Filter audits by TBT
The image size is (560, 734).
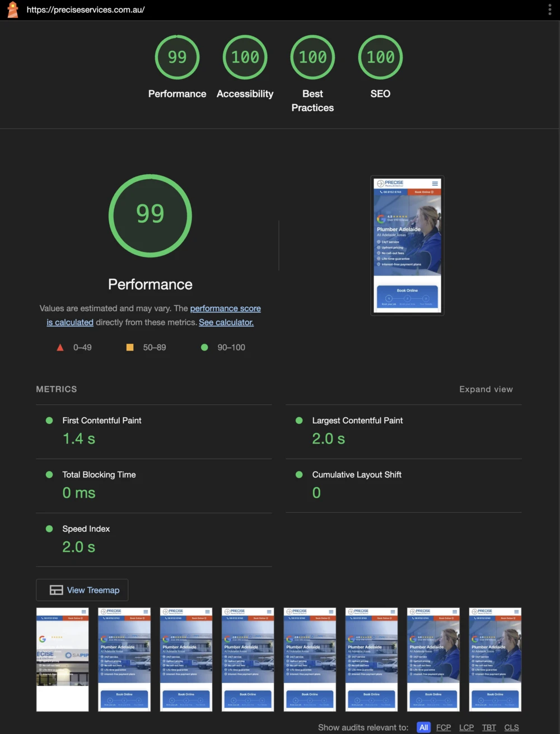pos(489,727)
